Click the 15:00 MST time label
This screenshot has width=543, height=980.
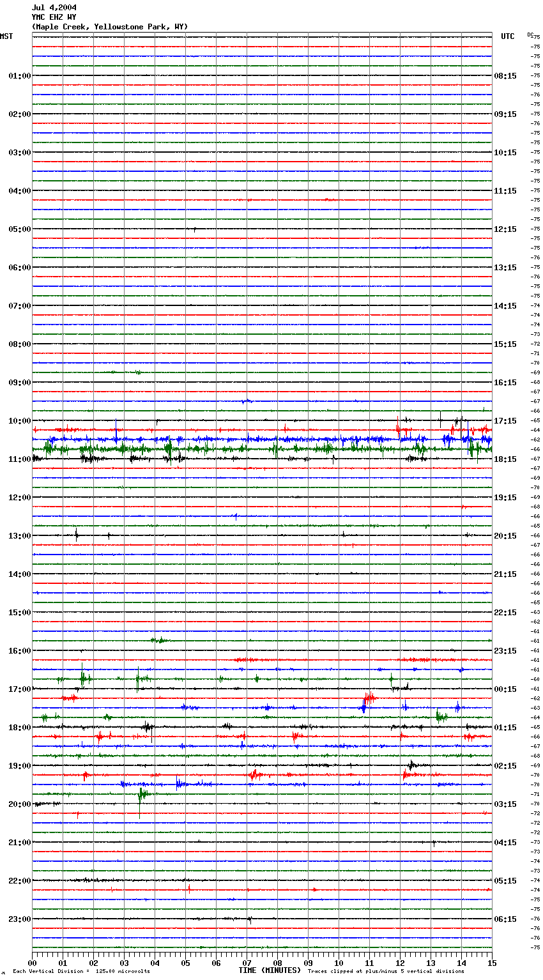pyautogui.click(x=20, y=613)
